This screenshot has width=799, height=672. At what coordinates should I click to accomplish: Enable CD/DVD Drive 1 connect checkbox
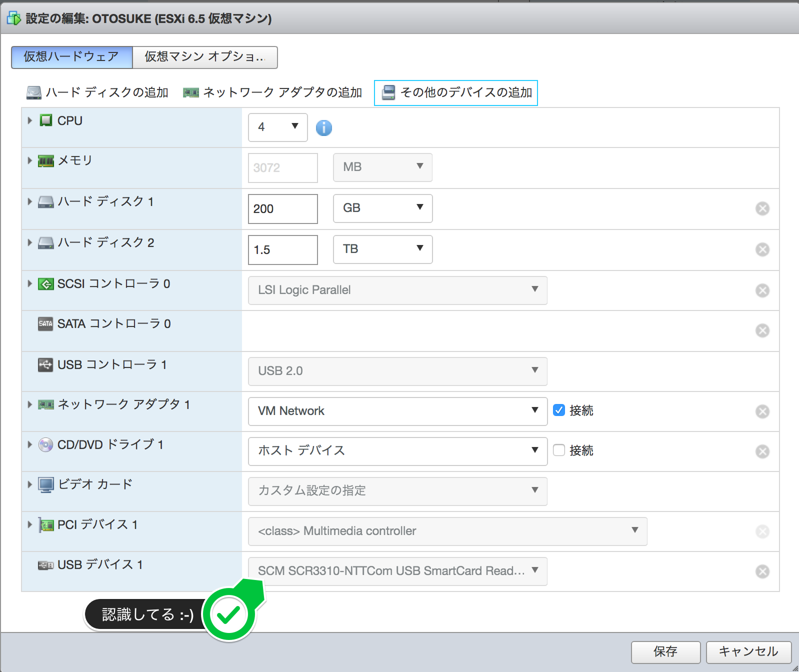[x=559, y=450]
